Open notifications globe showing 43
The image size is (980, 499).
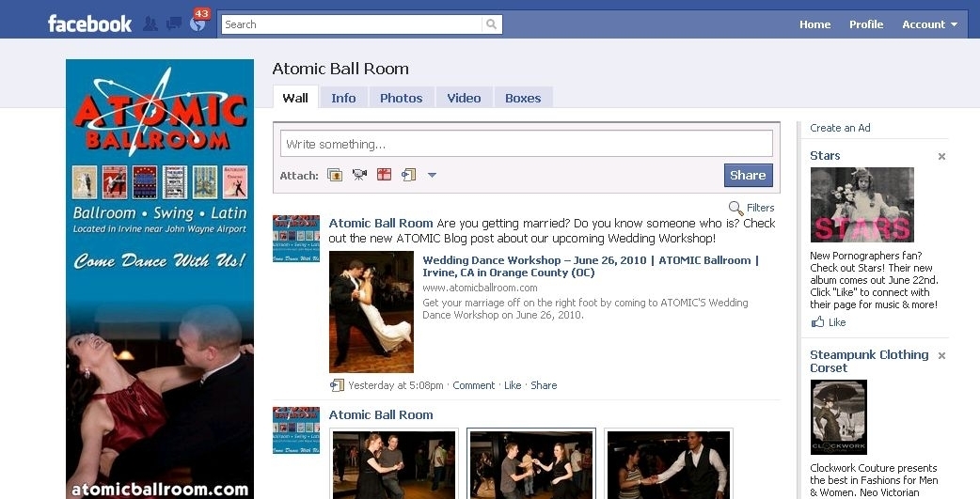click(x=198, y=23)
